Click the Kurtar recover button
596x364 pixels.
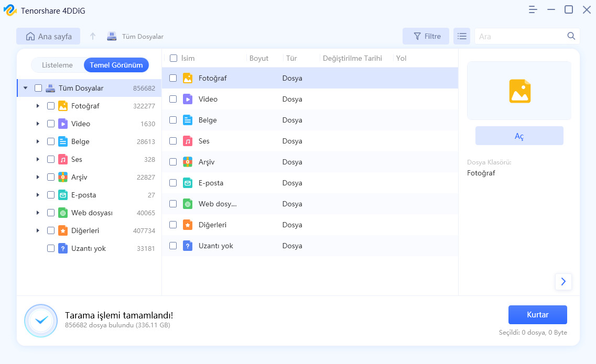pyautogui.click(x=537, y=315)
